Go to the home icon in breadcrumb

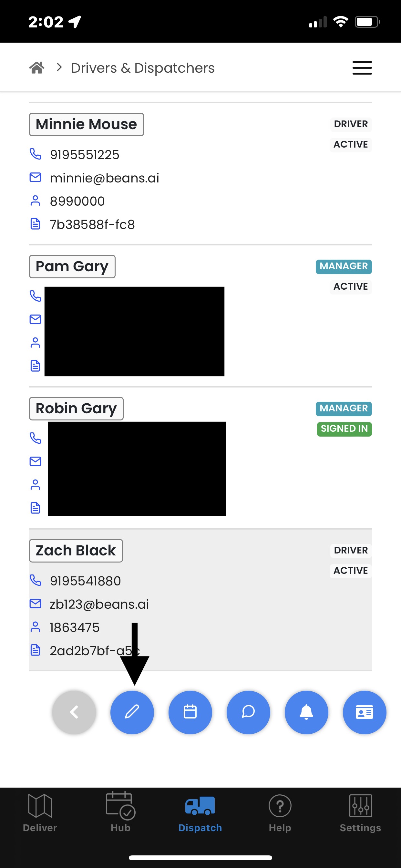37,68
